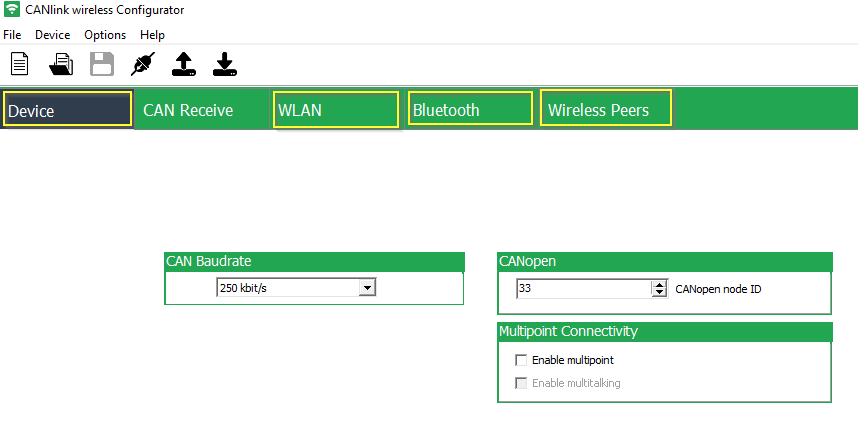The image size is (858, 424).
Task: Click the plug connect icon
Action: [x=143, y=64]
